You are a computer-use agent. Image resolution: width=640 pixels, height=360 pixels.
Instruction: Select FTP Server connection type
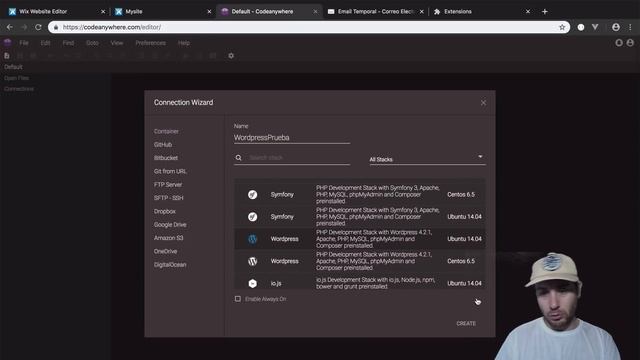168,184
